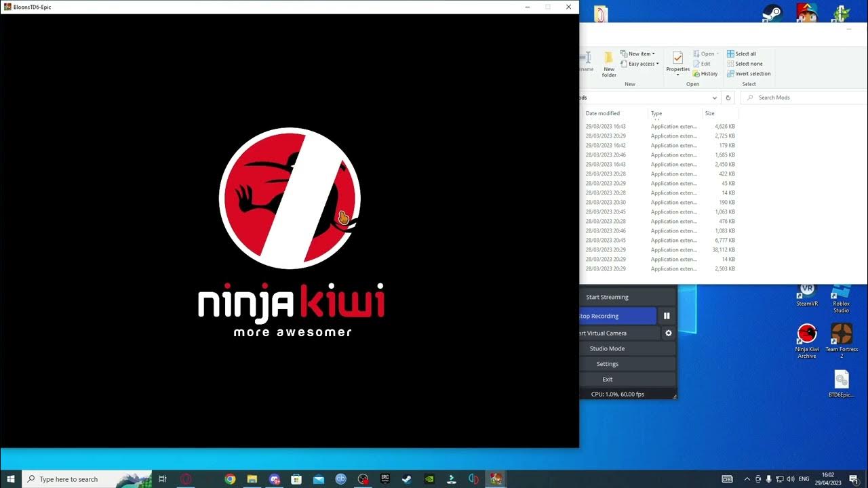
Task: Open File Explorer from taskbar
Action: (x=252, y=479)
